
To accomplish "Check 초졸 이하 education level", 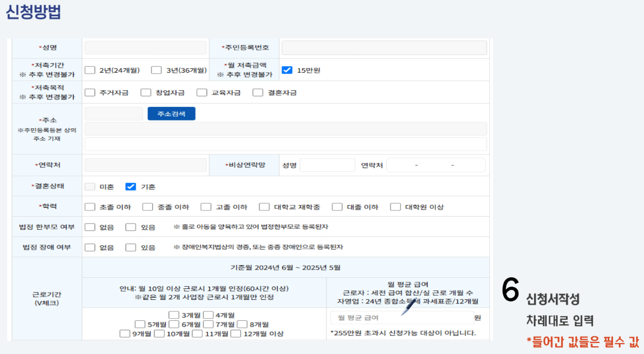I will (x=90, y=207).
